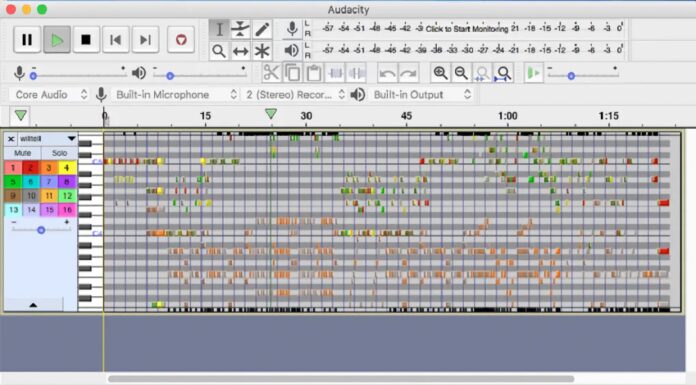Image resolution: width=696 pixels, height=385 pixels.
Task: Mute the note track
Action: click(22, 153)
